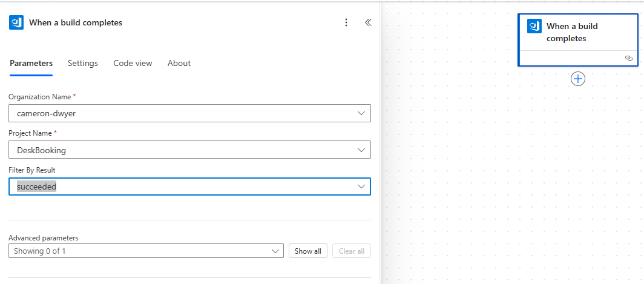
Task: Click the Azure DevOps icon on canvas card
Action: [534, 26]
